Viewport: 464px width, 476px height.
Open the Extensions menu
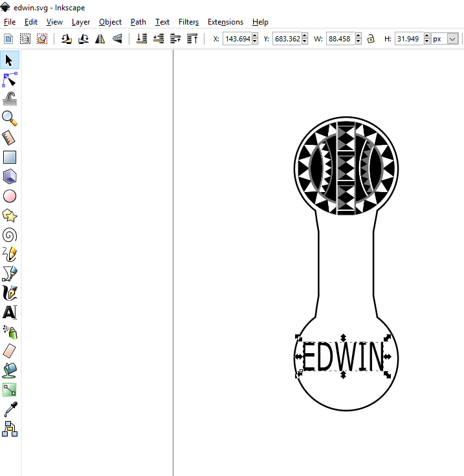pyautogui.click(x=225, y=22)
